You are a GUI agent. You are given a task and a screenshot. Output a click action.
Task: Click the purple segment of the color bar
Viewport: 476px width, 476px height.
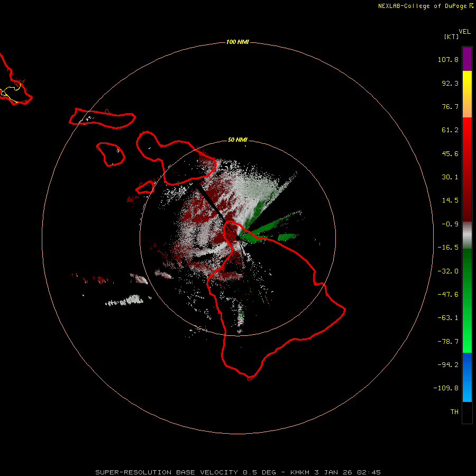(467, 59)
